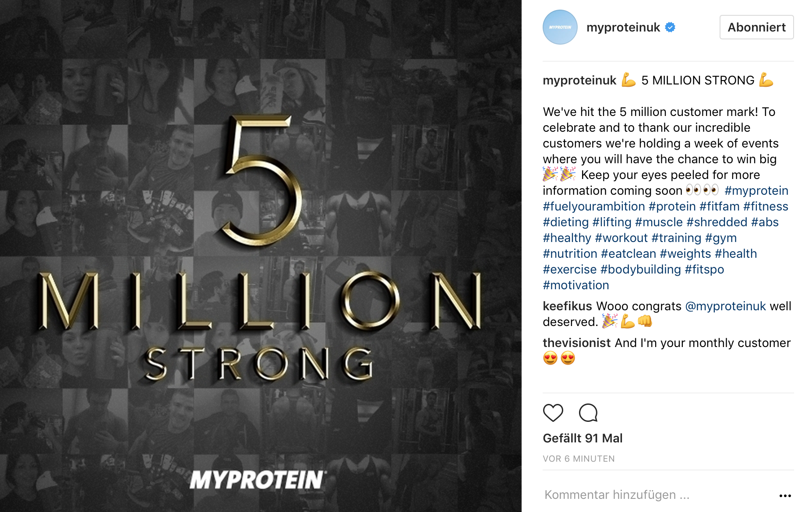This screenshot has height=512, width=812.
Task: Open the VOR 6 MINUTEN timestamp
Action: (x=579, y=459)
